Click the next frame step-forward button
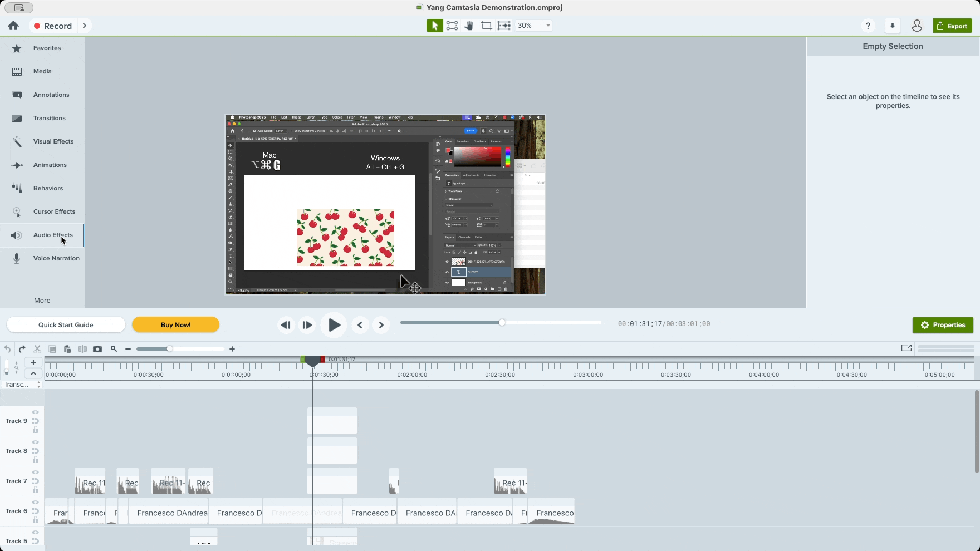This screenshot has width=980, height=551. pyautogui.click(x=307, y=325)
